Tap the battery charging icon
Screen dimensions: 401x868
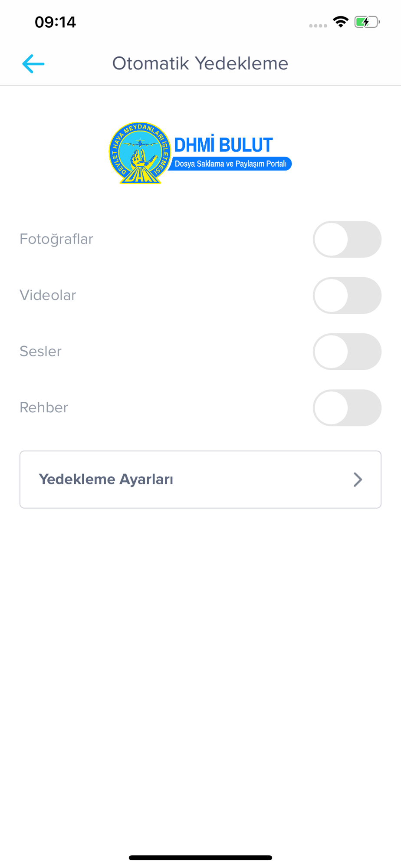[x=367, y=22]
